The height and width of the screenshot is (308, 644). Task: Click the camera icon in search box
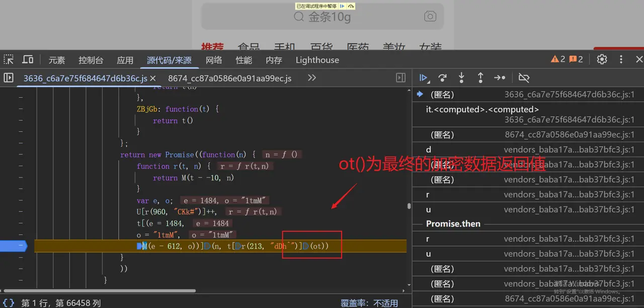tap(430, 17)
